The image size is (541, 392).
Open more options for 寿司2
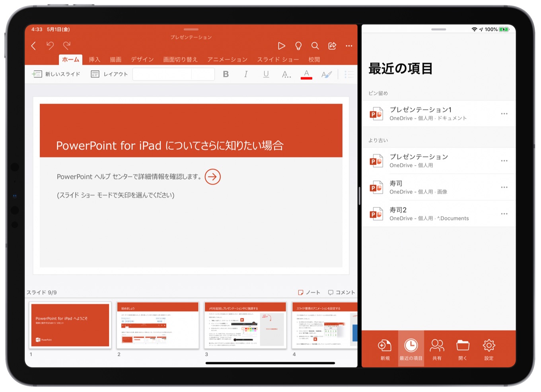[x=504, y=214]
